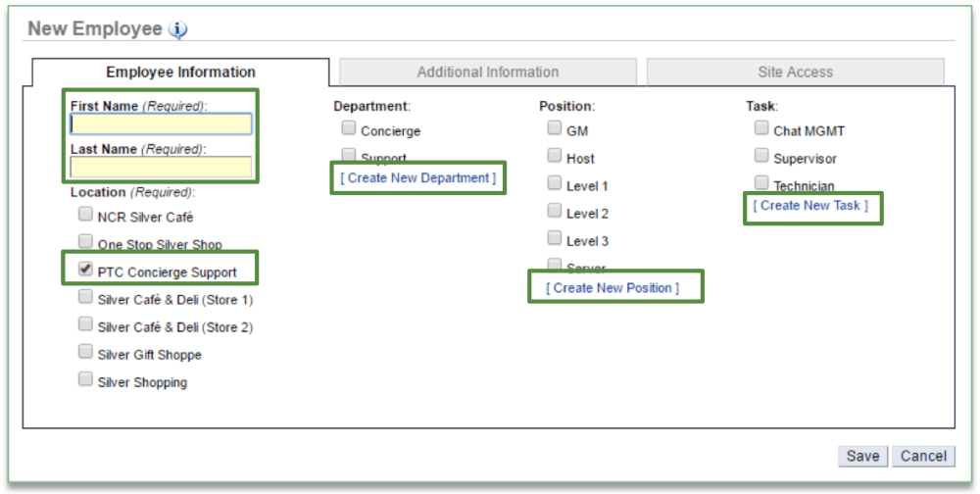The height and width of the screenshot is (494, 980).
Task: Tick the Silver Gift Shoppe checkbox
Action: pos(86,352)
